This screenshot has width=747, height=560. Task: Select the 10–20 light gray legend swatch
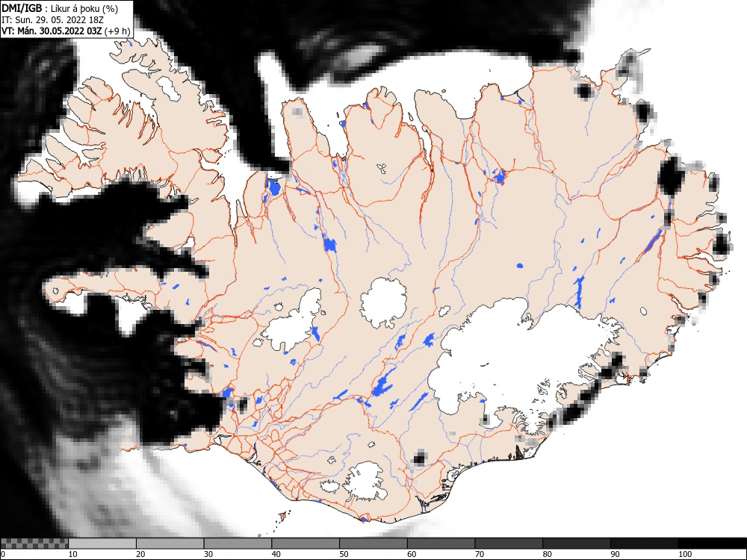102,544
